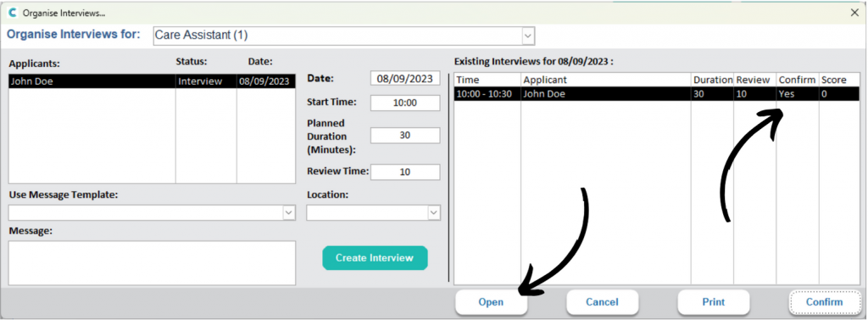Click the Review column header
Viewport: 868px width, 320px height.
755,80
